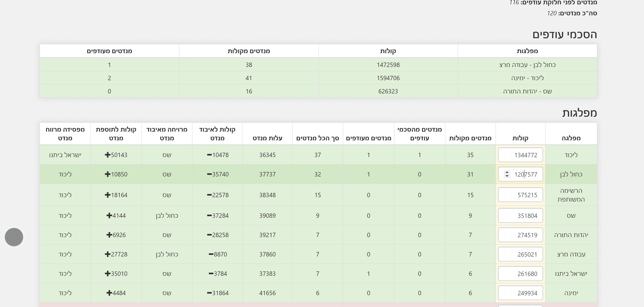Focus the ליכוד votes input showing 1344772
The width and height of the screenshot is (644, 307).
click(520, 155)
